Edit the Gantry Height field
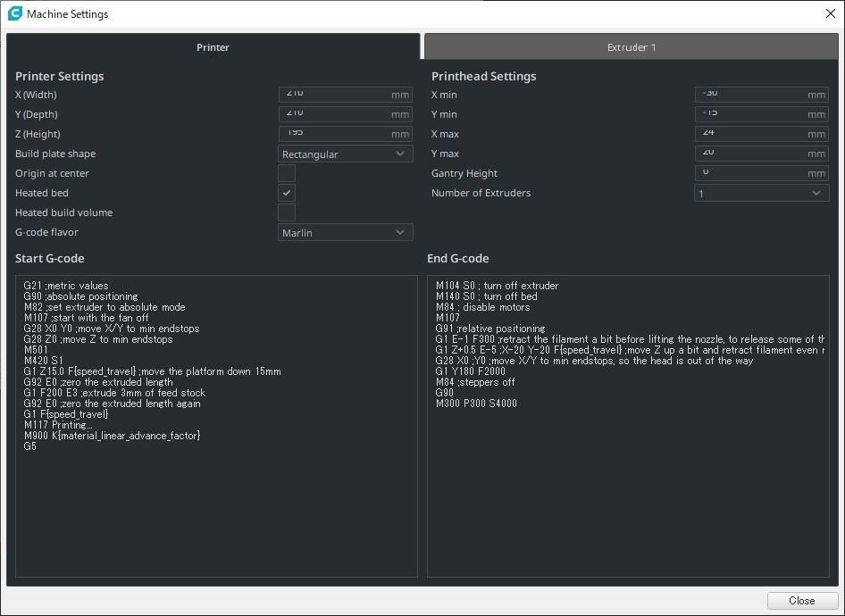The height and width of the screenshot is (616, 845). [761, 173]
